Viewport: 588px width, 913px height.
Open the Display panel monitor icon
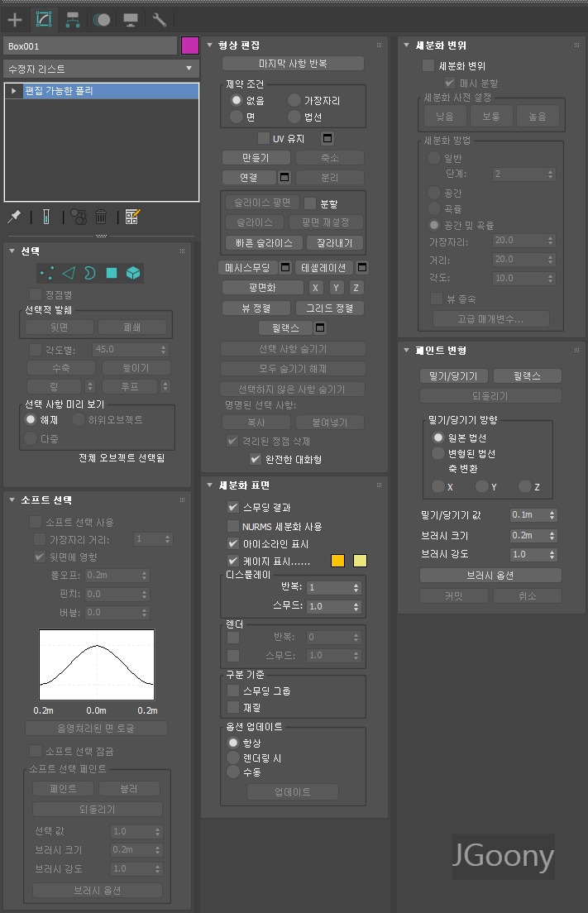131,20
